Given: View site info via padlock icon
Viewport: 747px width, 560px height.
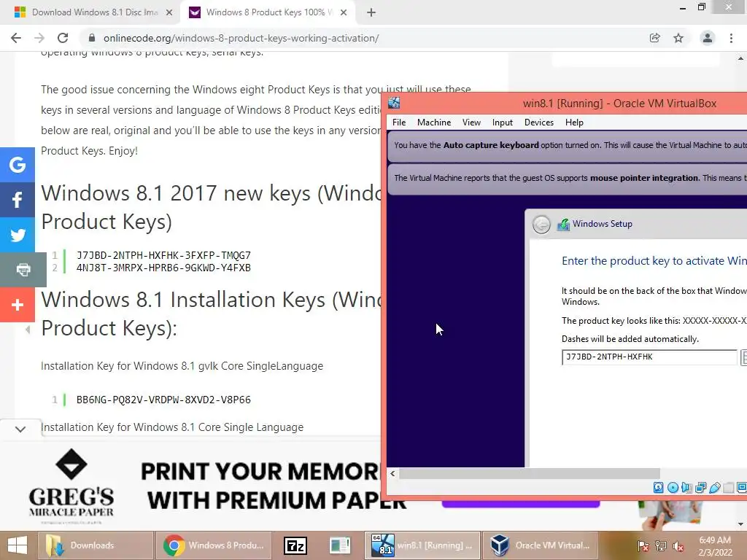Looking at the screenshot, I should pos(92,38).
